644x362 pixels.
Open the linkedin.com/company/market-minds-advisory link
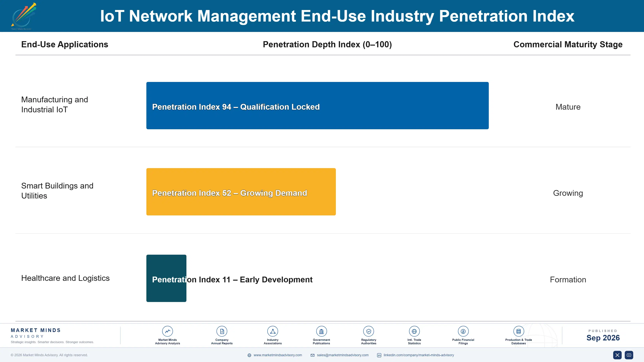click(x=419, y=355)
